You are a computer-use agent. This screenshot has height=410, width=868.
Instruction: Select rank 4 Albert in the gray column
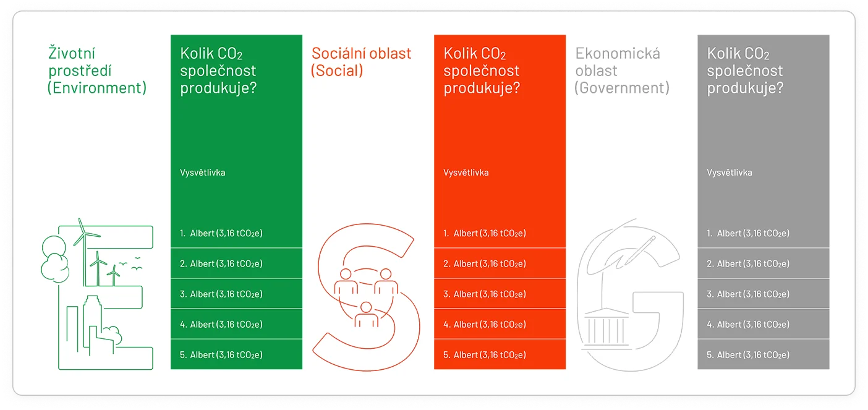(x=748, y=324)
